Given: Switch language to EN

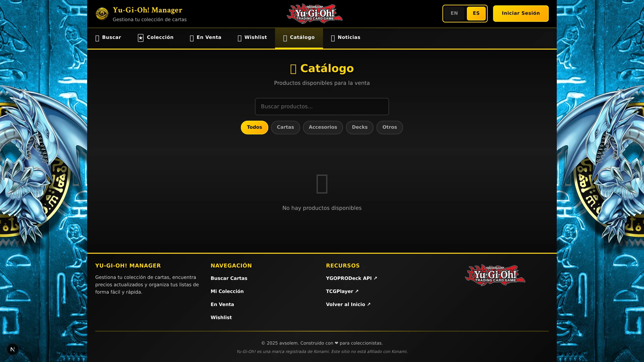Looking at the screenshot, I should [x=454, y=13].
